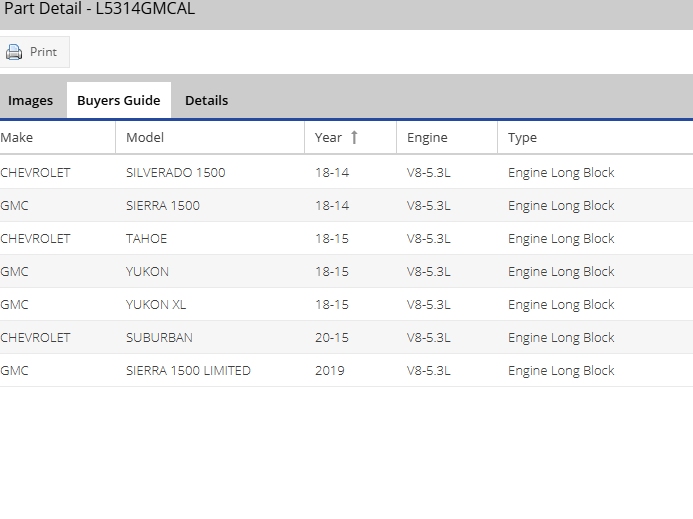Switch to the Images tab
The height and width of the screenshot is (519, 693).
pyautogui.click(x=31, y=100)
